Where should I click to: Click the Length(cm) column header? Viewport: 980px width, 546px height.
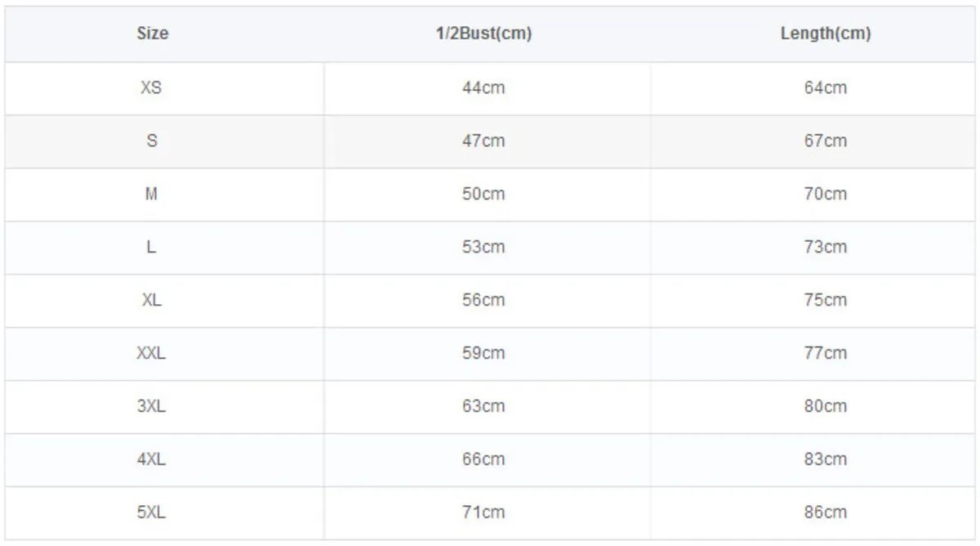point(825,34)
